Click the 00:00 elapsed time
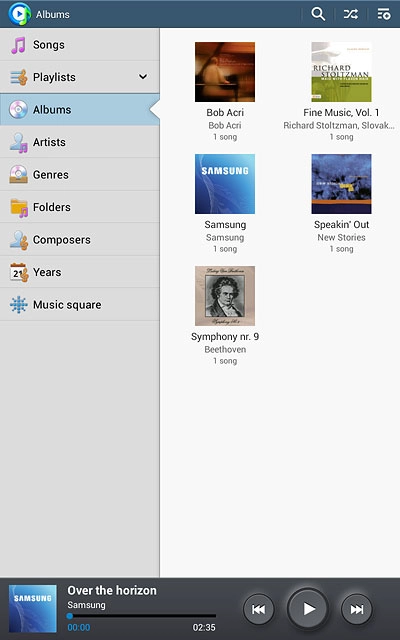Viewport: 400px width, 640px height. coord(79,627)
